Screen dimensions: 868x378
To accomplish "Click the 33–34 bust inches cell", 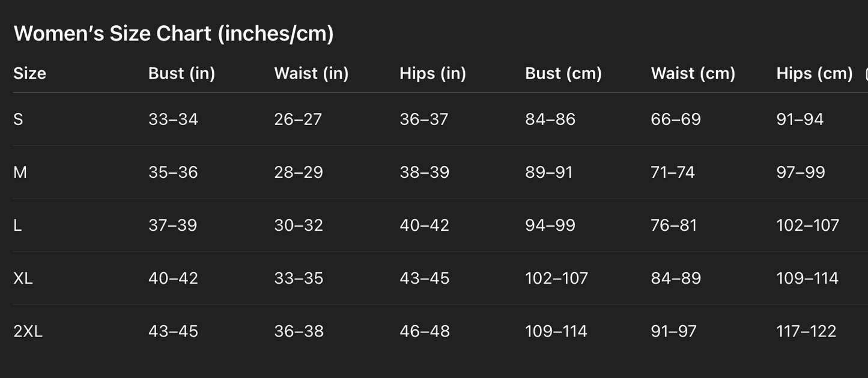I will 173,119.
